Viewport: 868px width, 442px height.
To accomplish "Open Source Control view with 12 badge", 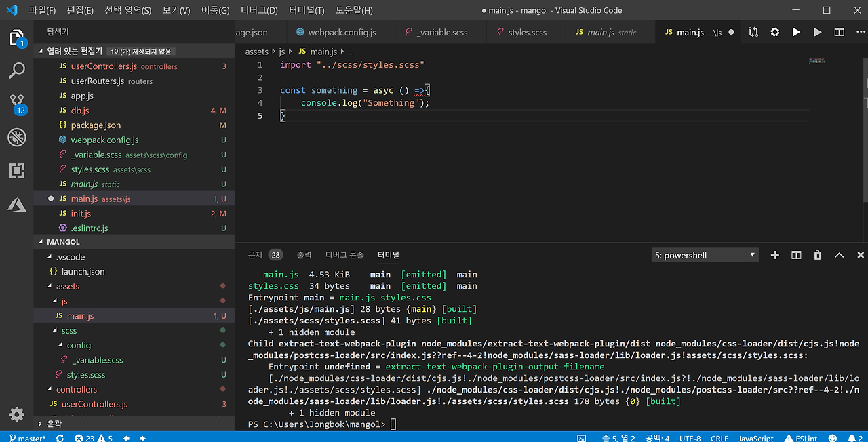I will click(17, 102).
